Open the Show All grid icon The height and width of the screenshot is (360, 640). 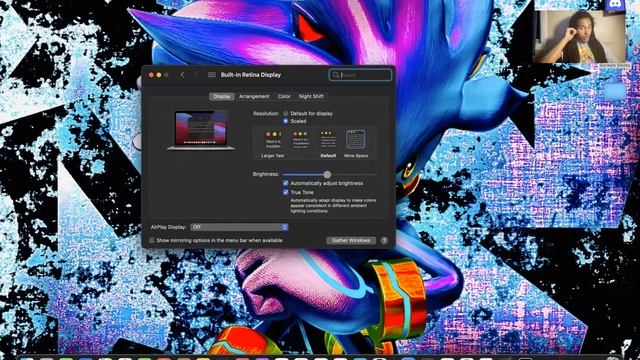point(211,75)
